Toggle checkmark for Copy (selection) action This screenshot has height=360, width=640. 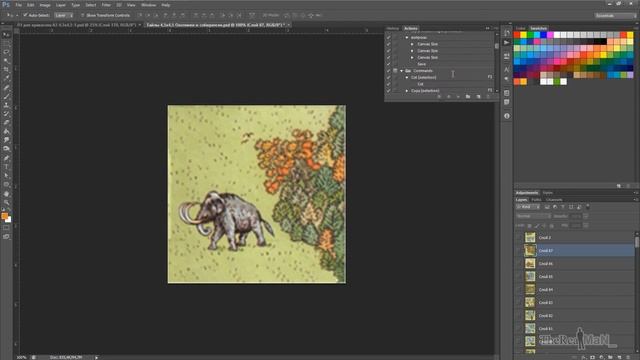(389, 90)
